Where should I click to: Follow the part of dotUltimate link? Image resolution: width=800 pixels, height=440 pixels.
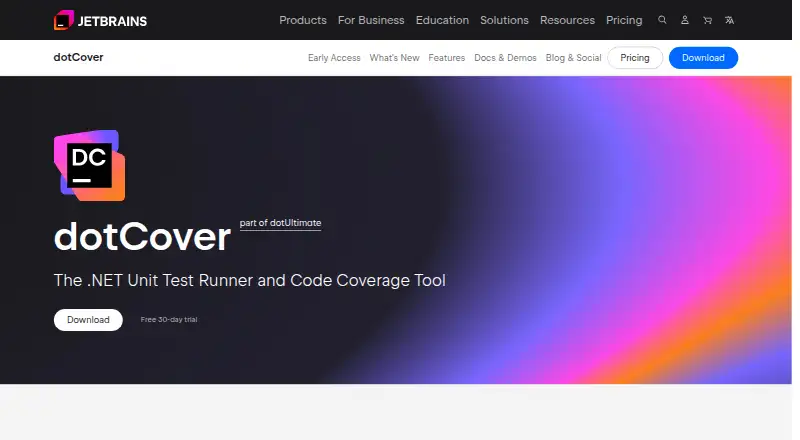coord(280,223)
